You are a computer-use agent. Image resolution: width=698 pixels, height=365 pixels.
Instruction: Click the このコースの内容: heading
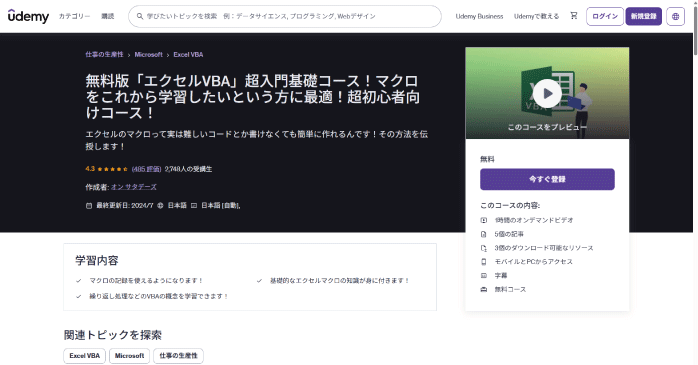510,206
